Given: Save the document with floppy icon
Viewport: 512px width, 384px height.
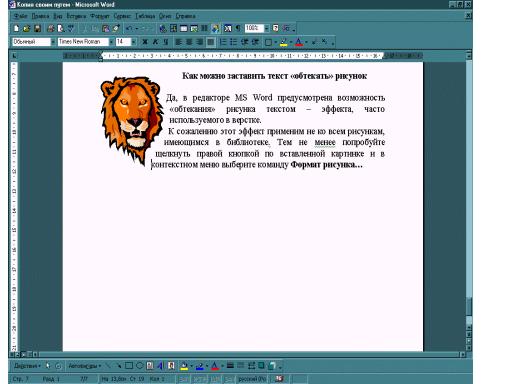Looking at the screenshot, I should pos(37,28).
